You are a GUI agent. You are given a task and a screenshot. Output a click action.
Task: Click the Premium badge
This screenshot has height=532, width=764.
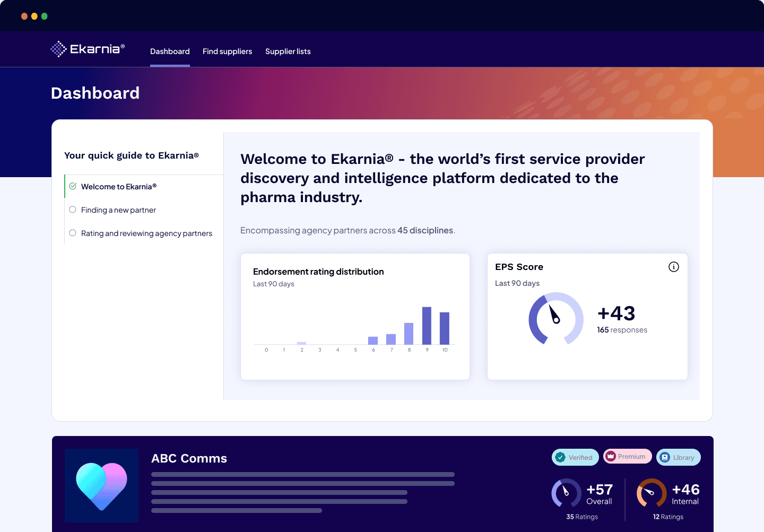tap(627, 456)
